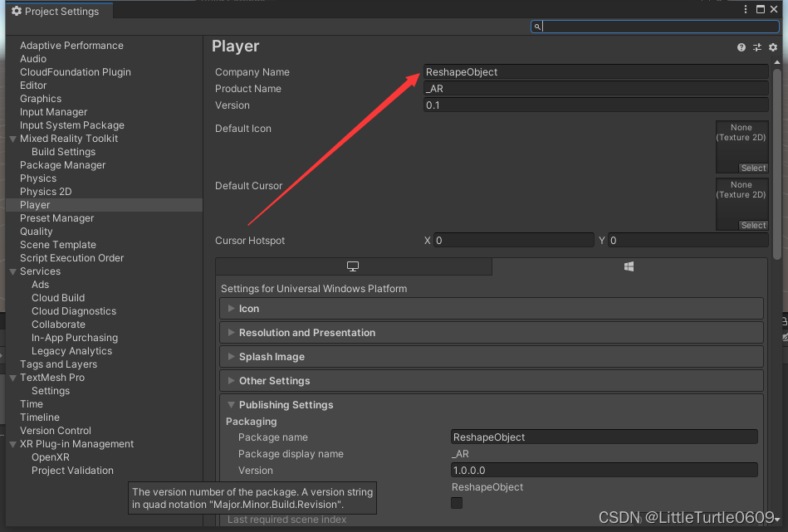This screenshot has width=788, height=532.
Task: Open Version Control settings
Action: pos(56,431)
